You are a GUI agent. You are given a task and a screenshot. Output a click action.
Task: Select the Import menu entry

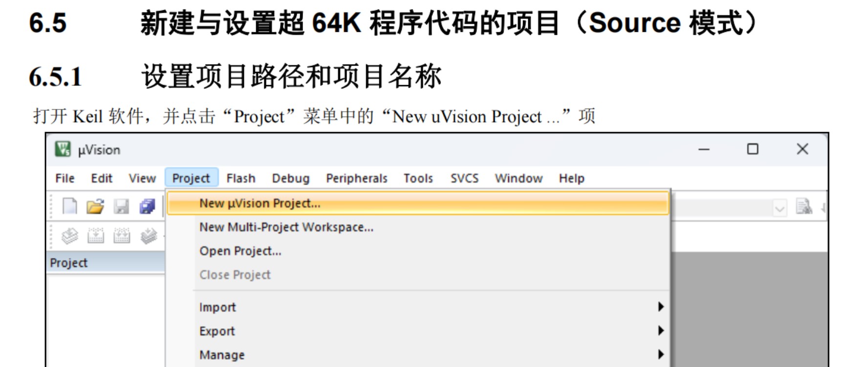coord(418,307)
